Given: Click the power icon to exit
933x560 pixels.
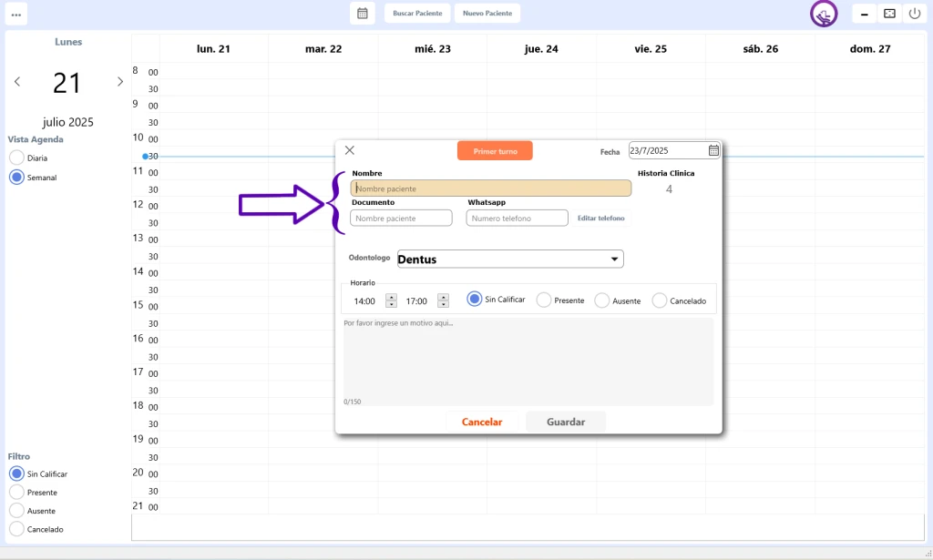Looking at the screenshot, I should [x=915, y=14].
